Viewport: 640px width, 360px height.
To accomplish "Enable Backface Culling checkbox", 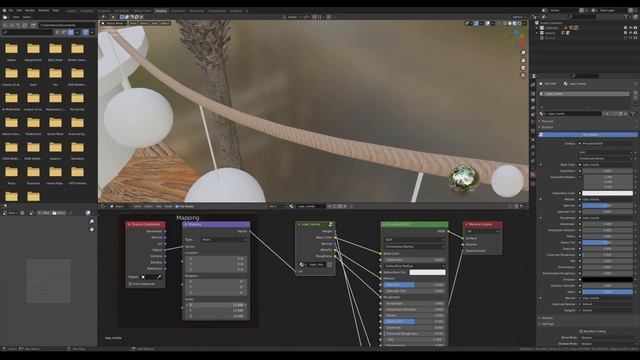I will [x=580, y=331].
